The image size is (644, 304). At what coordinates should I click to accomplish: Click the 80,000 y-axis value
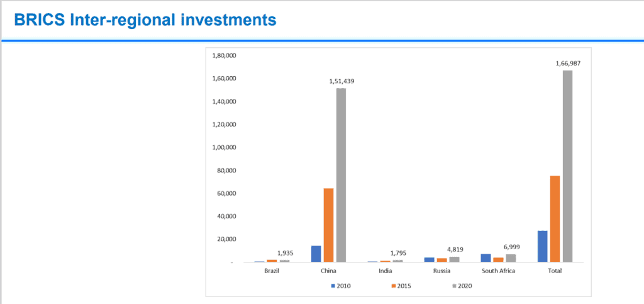tap(226, 171)
